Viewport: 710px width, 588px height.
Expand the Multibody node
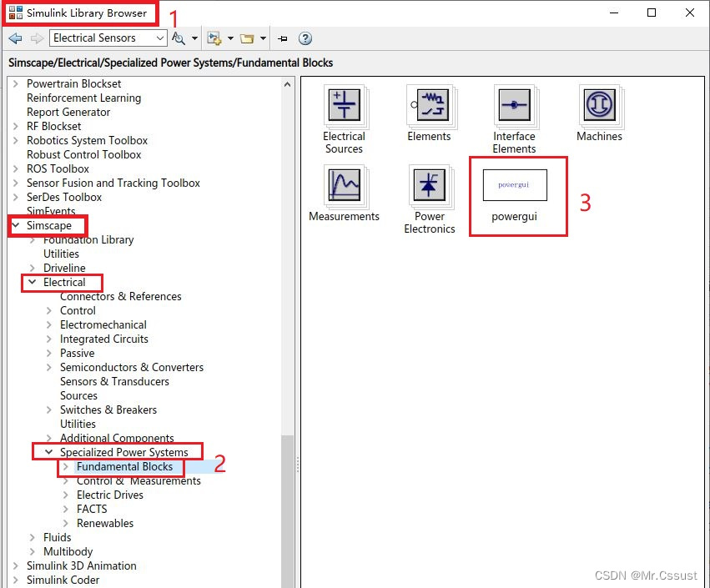point(33,551)
